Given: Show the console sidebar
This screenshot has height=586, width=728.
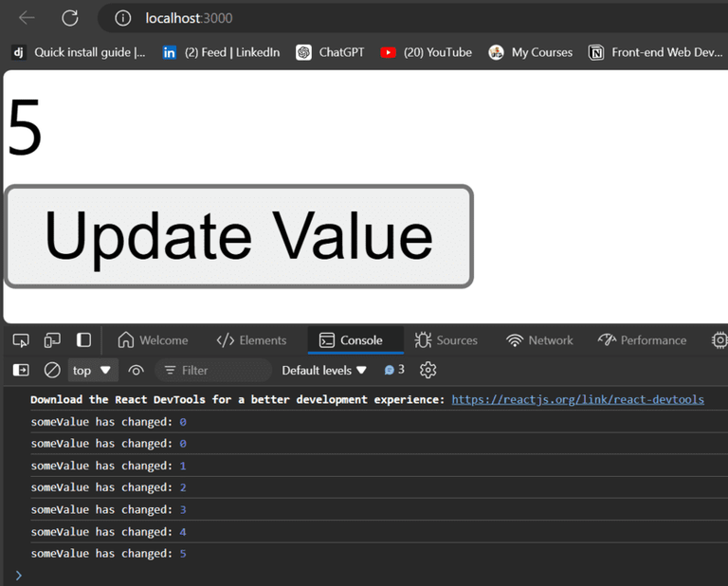Looking at the screenshot, I should 21,370.
